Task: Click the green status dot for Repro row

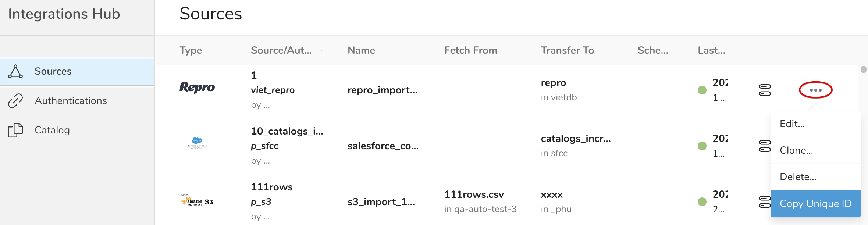Action: (702, 90)
